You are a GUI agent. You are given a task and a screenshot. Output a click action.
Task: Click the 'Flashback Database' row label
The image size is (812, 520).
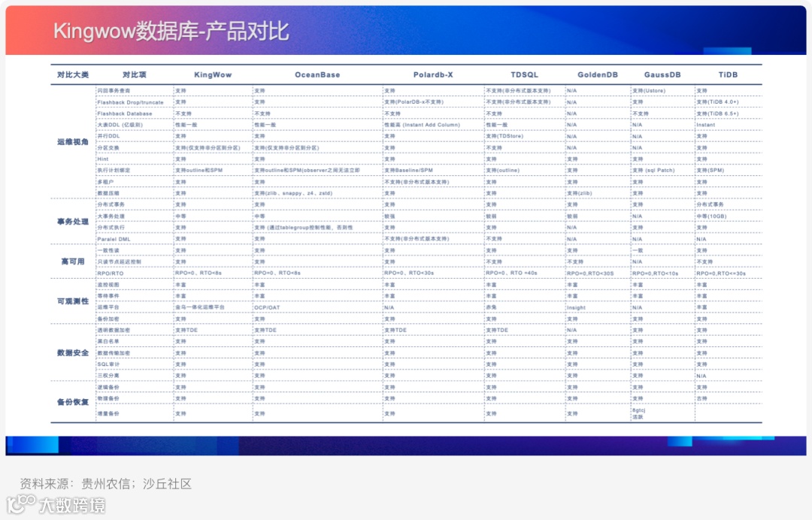pyautogui.click(x=124, y=113)
